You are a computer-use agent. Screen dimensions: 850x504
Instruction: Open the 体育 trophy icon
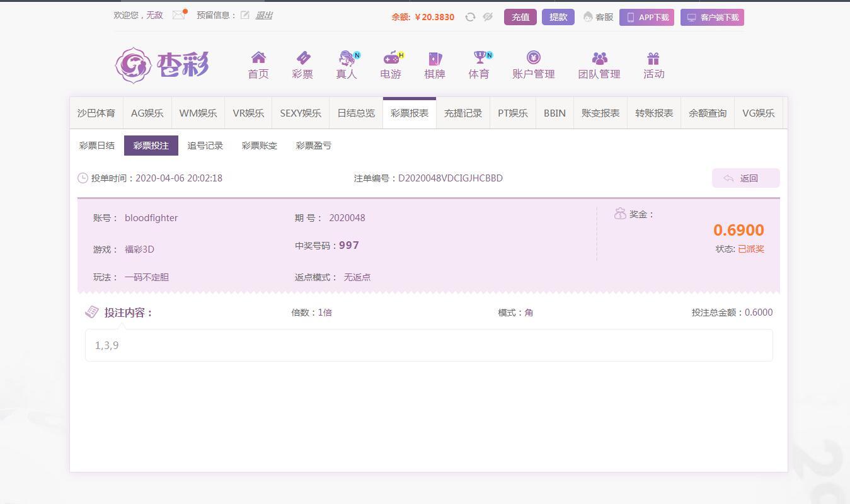pyautogui.click(x=479, y=59)
